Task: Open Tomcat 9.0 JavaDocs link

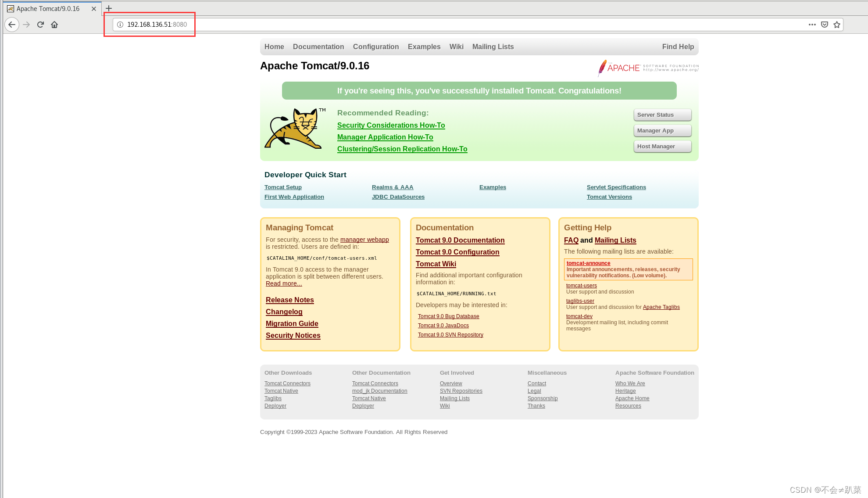Action: pyautogui.click(x=443, y=326)
